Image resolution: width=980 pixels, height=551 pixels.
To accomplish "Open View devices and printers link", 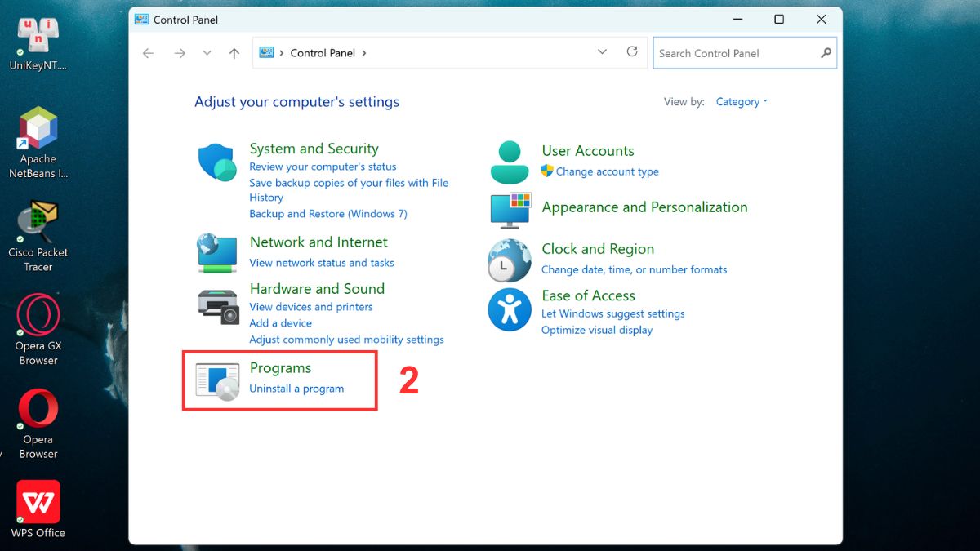I will [311, 307].
